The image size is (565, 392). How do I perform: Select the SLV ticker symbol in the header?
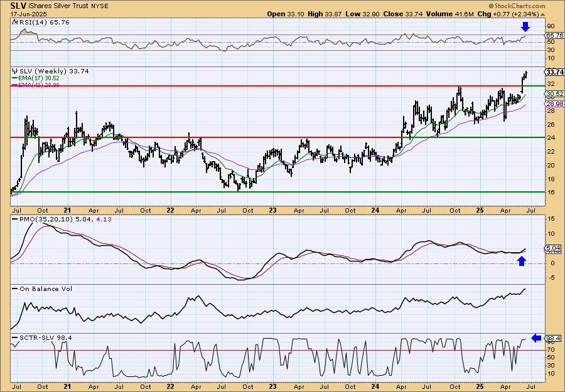point(18,6)
